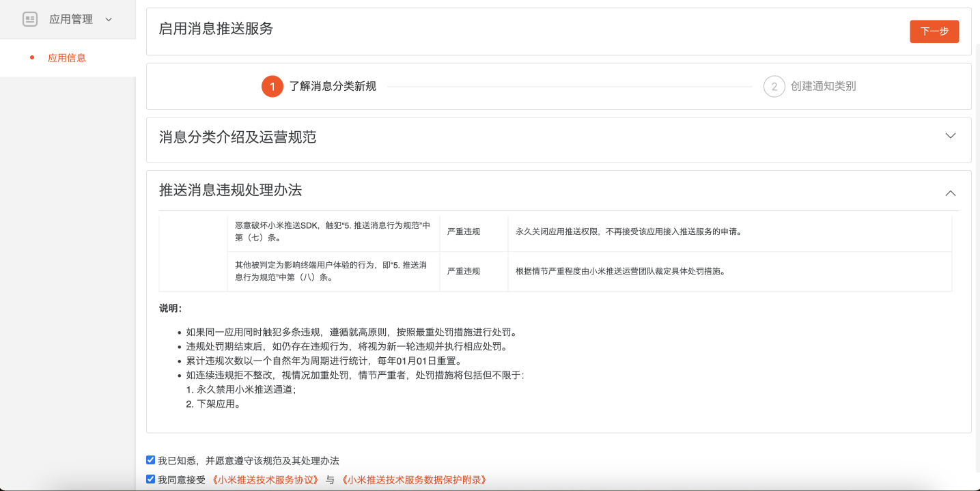Click the step 1 circle icon
Image resolution: width=980 pixels, height=491 pixels.
(x=272, y=87)
